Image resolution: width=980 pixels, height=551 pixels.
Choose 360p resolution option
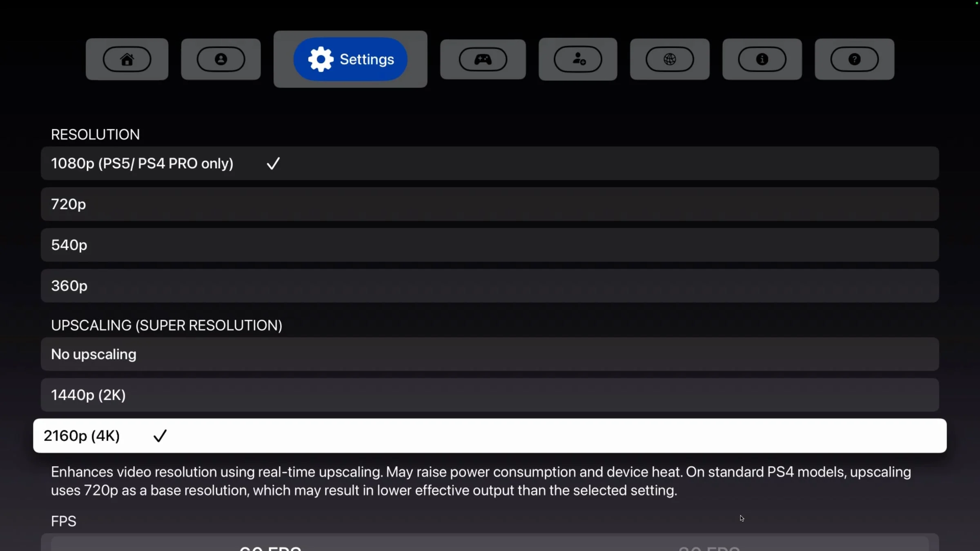(x=490, y=286)
